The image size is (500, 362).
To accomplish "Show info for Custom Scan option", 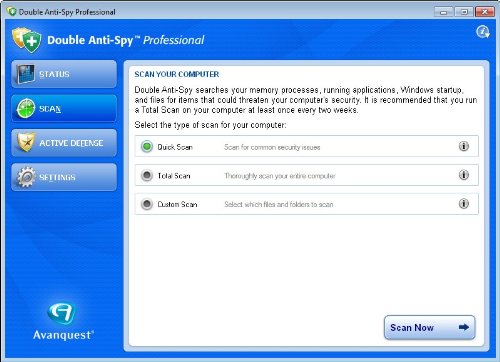I will tap(464, 203).
